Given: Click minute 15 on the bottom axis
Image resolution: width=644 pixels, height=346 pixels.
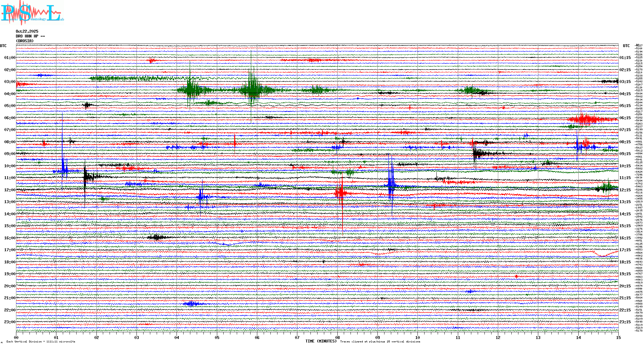Looking at the screenshot, I should coord(618,338).
